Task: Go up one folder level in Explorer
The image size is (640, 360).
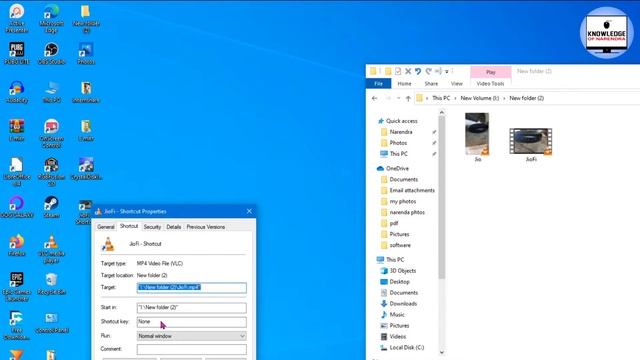Action: pyautogui.click(x=408, y=98)
